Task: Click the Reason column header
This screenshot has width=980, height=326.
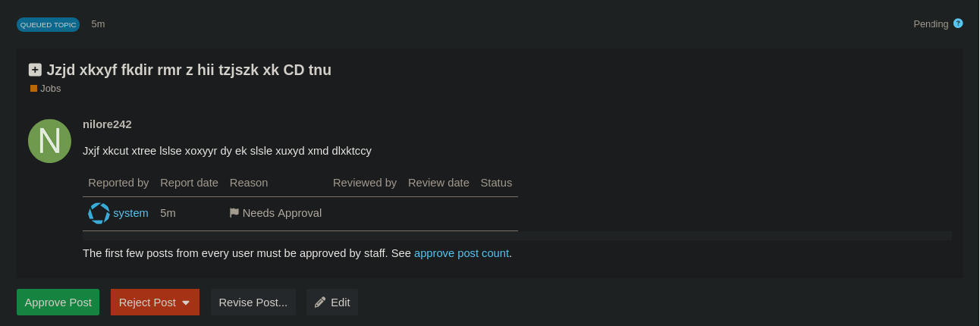Action: (x=249, y=183)
